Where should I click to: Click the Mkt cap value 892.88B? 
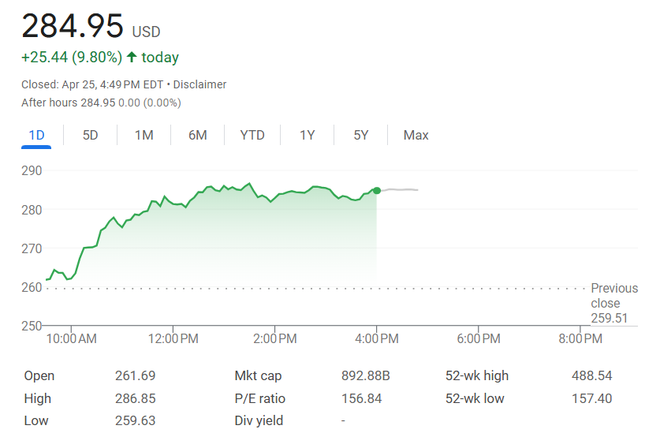click(x=365, y=375)
